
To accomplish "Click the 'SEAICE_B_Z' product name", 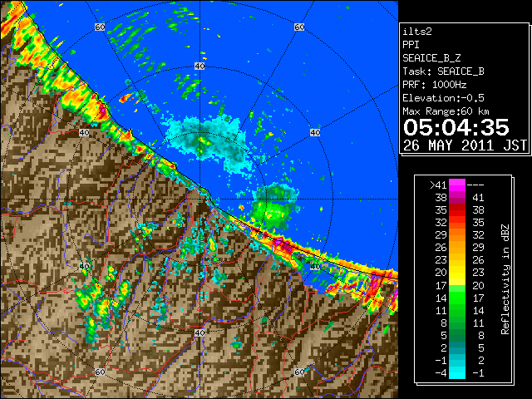I will 431,58.
